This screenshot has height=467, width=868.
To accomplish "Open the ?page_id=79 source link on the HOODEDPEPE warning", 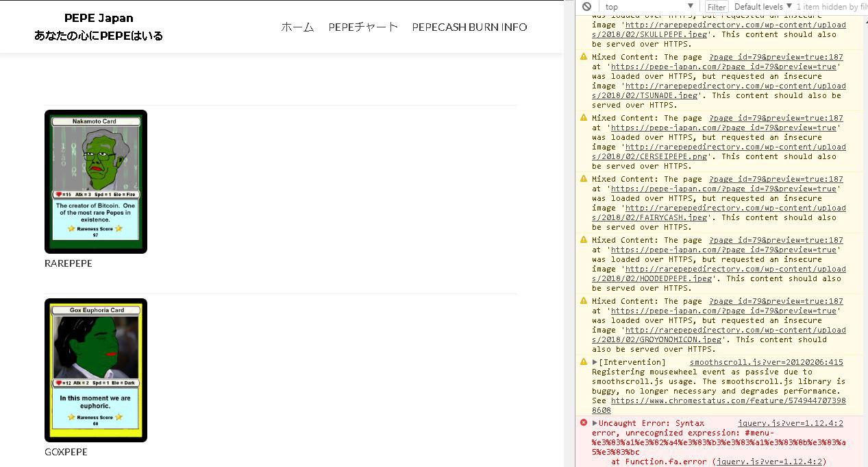I will pyautogui.click(x=776, y=240).
